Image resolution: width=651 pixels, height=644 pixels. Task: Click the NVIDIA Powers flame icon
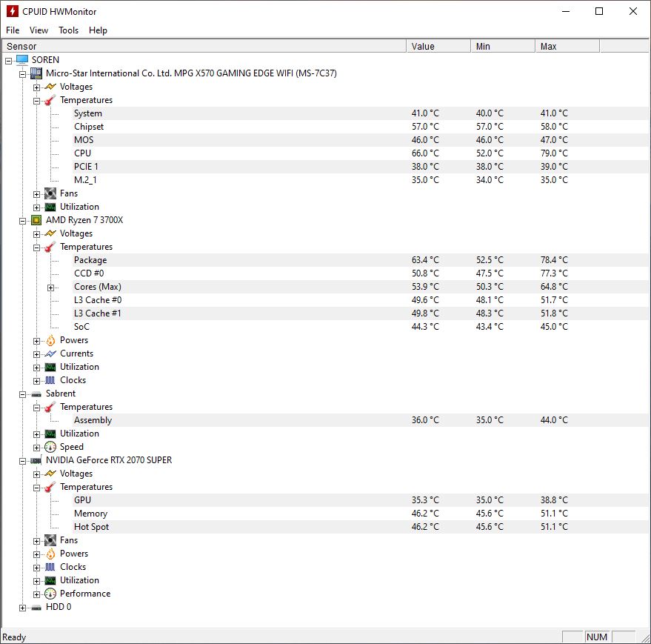tap(50, 554)
